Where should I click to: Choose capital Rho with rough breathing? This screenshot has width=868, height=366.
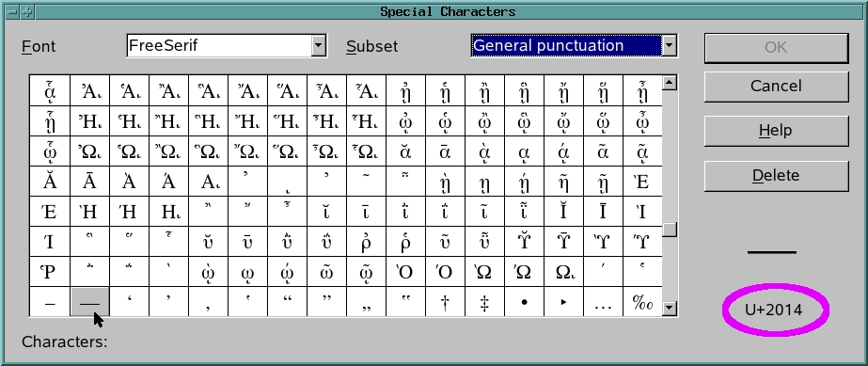pyautogui.click(x=50, y=272)
